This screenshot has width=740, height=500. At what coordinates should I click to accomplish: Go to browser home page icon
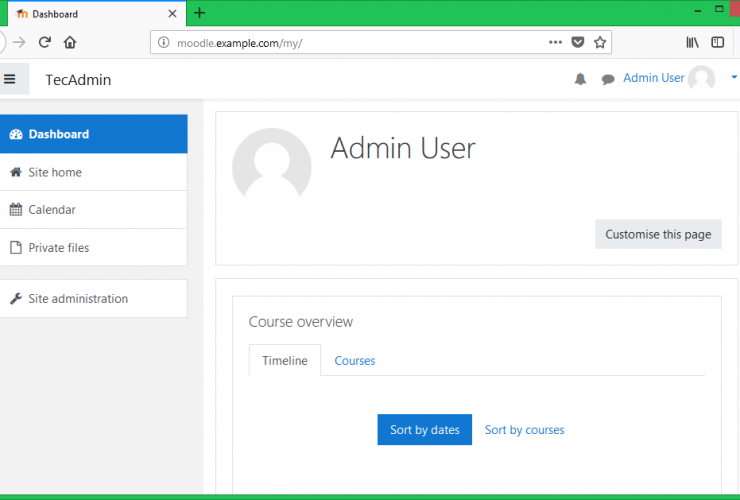[x=70, y=42]
